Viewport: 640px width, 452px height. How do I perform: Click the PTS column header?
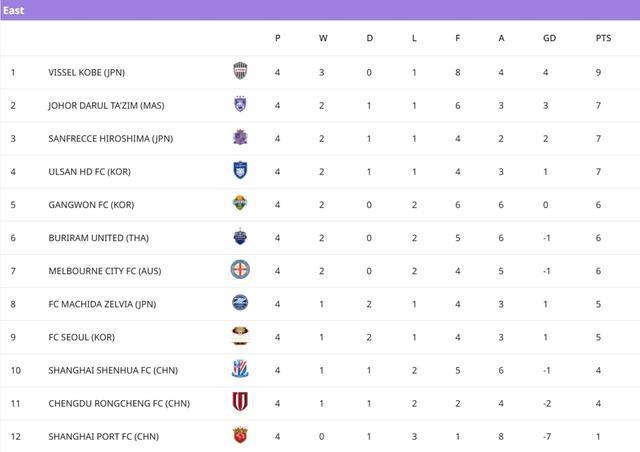[603, 38]
